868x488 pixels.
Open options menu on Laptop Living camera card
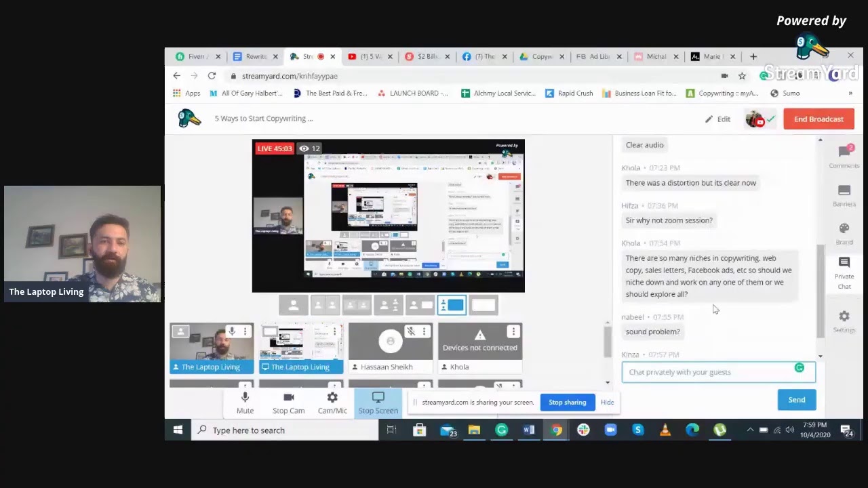[245, 331]
